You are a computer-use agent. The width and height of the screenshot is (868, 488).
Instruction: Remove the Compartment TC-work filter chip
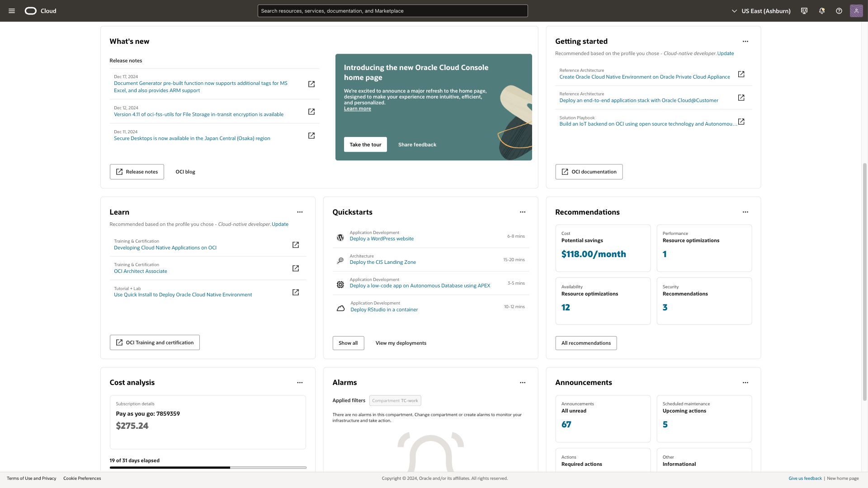pyautogui.click(x=395, y=401)
